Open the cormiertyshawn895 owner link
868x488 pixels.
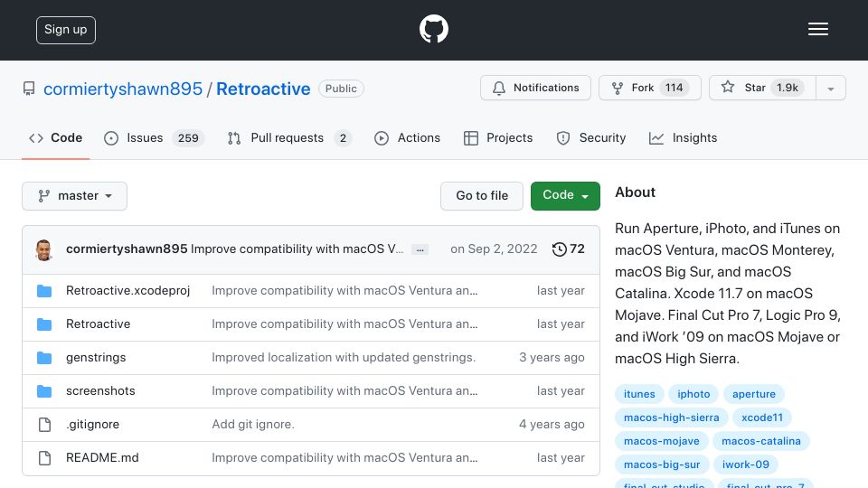123,89
